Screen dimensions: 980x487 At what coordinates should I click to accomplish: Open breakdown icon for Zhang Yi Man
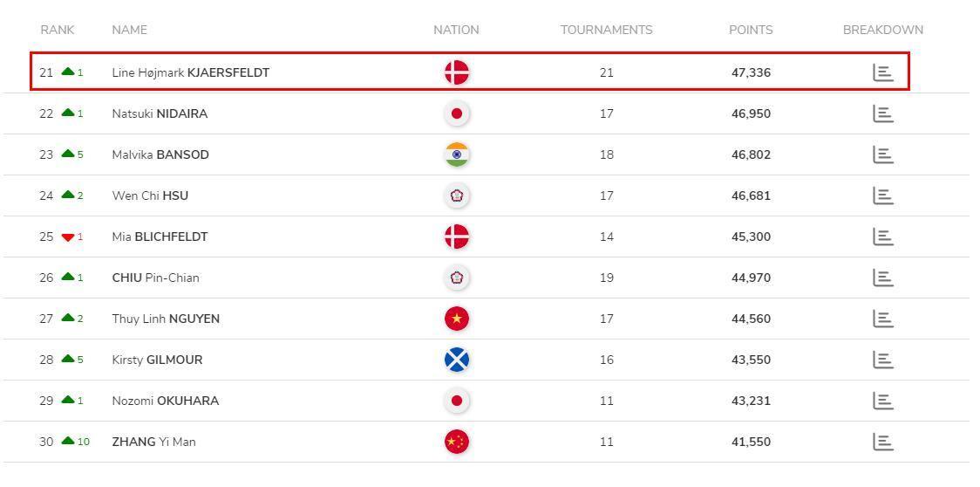882,442
